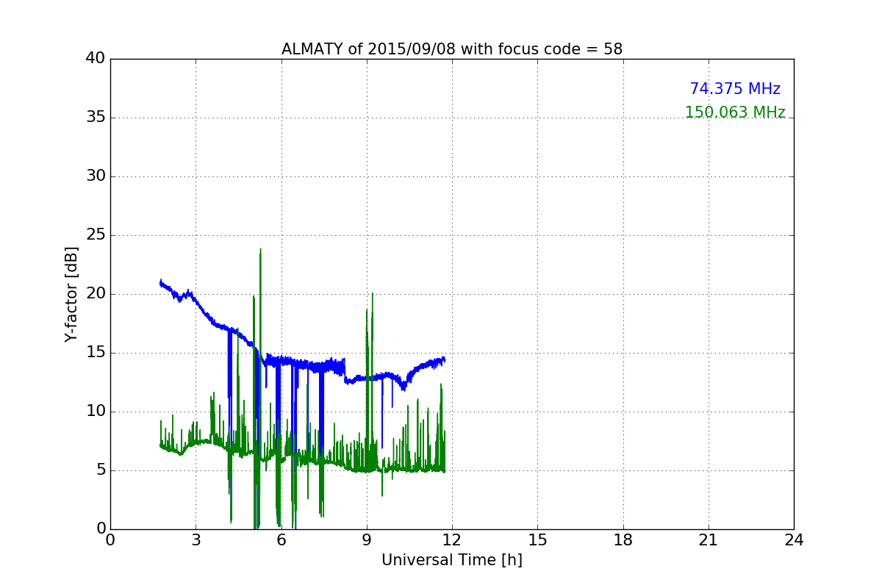882x588 pixels.
Task: Click the y-axis tick label '25'
Action: (96, 235)
